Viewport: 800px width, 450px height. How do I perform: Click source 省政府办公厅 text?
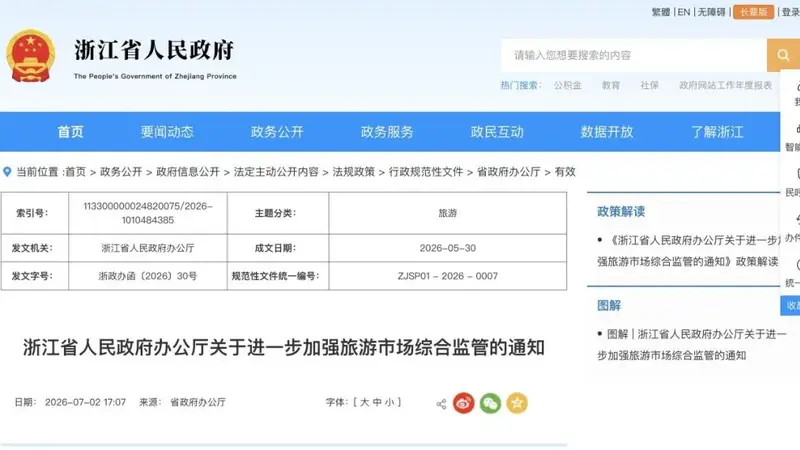197,402
